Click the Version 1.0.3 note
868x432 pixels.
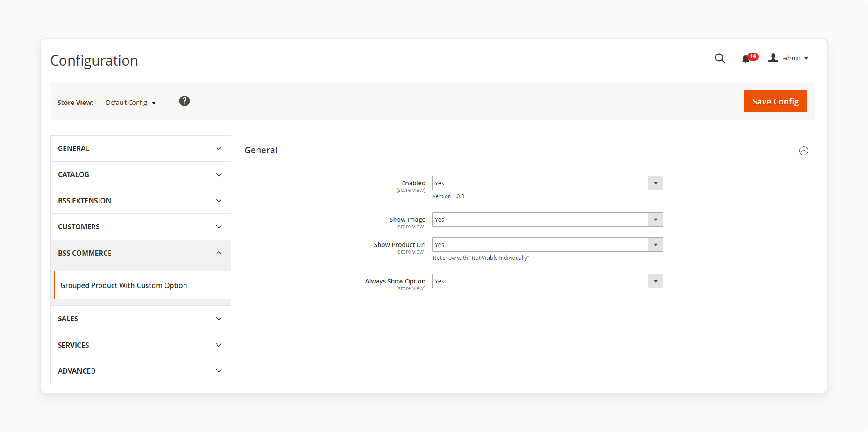tap(448, 196)
